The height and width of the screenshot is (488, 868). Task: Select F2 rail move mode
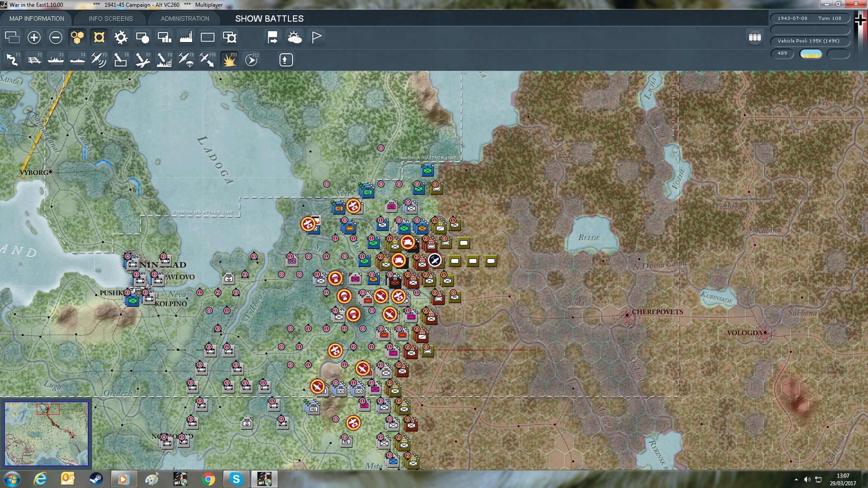pos(34,60)
